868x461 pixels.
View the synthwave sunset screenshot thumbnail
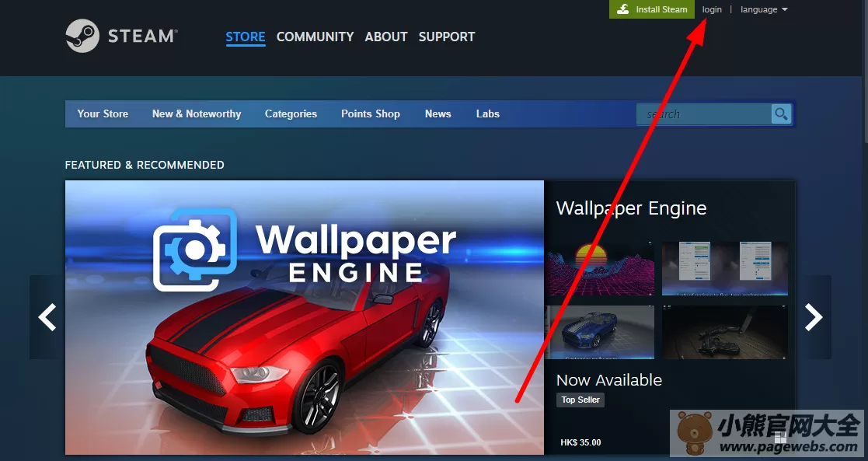(x=599, y=268)
